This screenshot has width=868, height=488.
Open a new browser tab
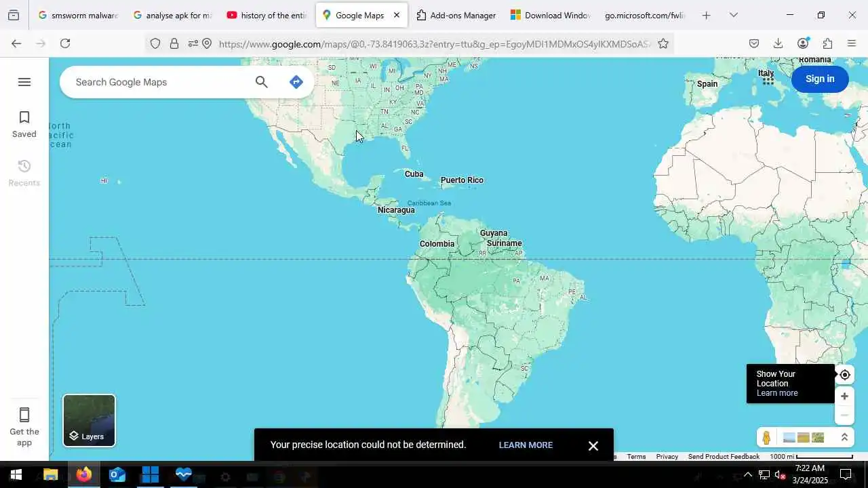pos(706,15)
